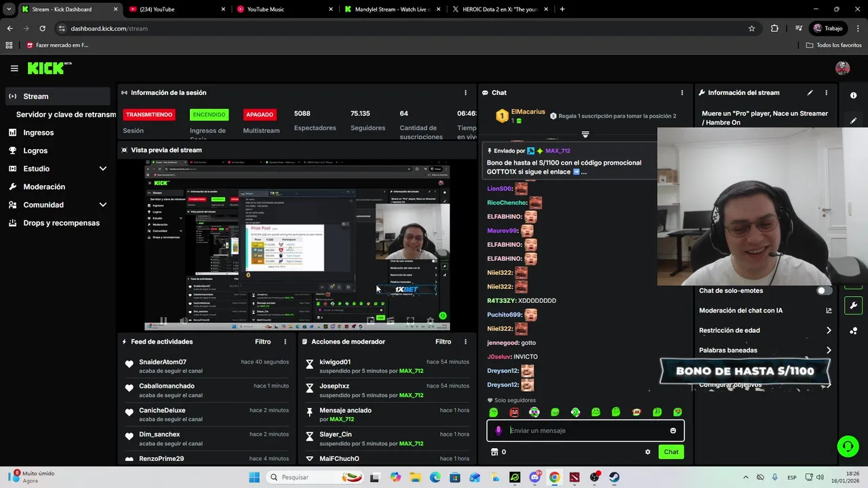868x488 pixels.
Task: Open Todos los favoritos bookmarks folder
Action: [834, 45]
